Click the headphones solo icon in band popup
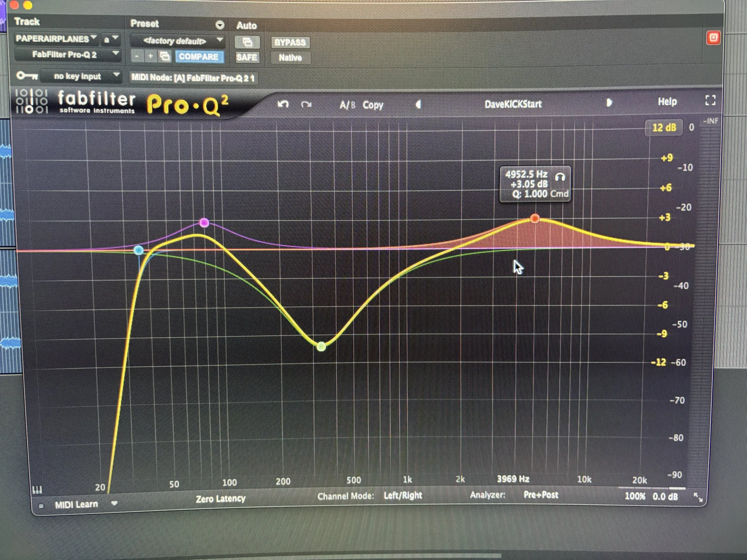The height and width of the screenshot is (560, 747). click(x=560, y=177)
